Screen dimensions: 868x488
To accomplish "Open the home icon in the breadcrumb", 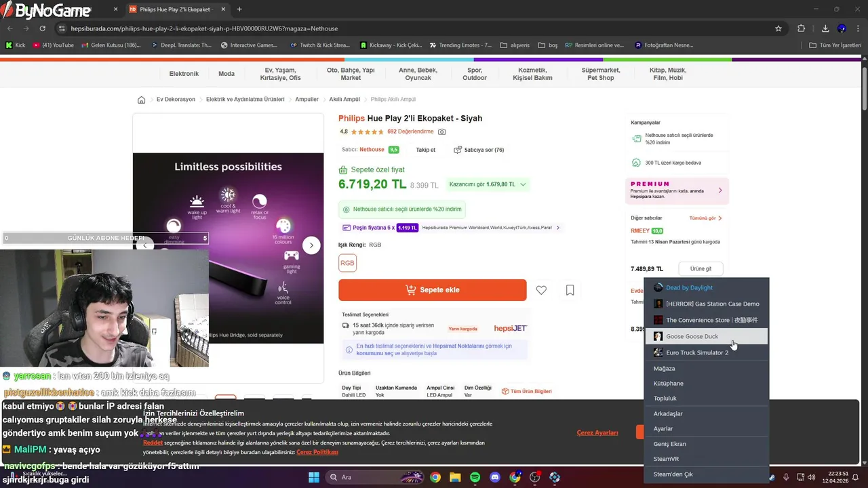I will (x=141, y=100).
